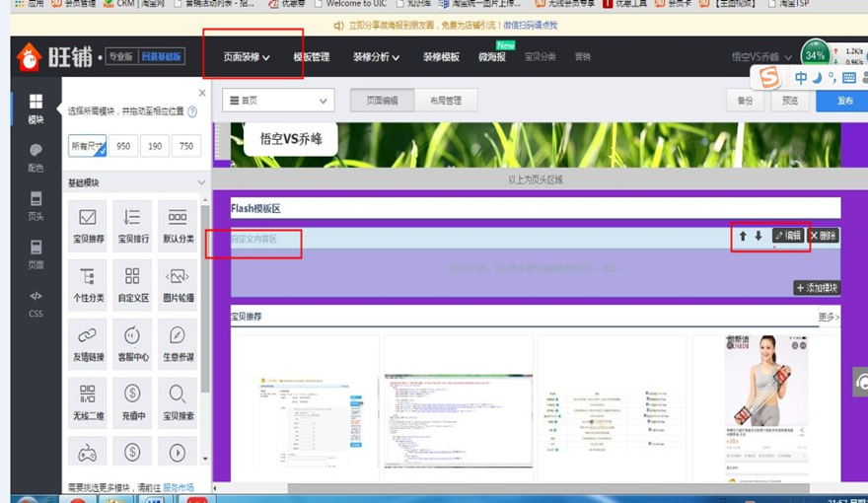
Task: Click the 添加模块 add module button
Action: (817, 288)
